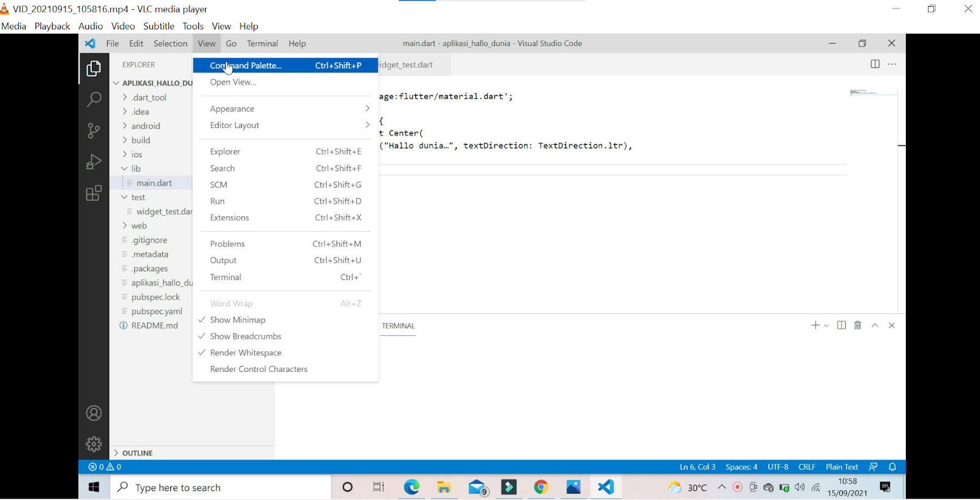The width and height of the screenshot is (980, 500).
Task: Click UTF-8 encoding status entry
Action: [778, 467]
